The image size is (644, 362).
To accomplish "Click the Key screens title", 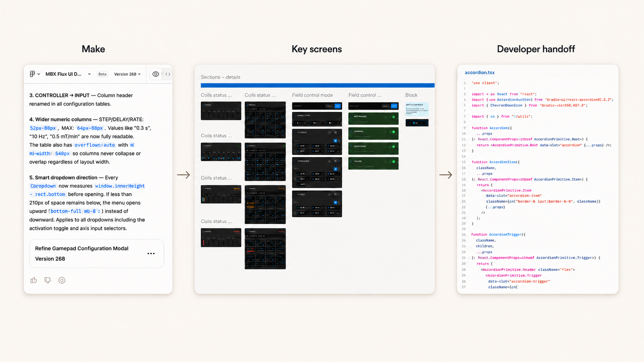I will coord(317,49).
